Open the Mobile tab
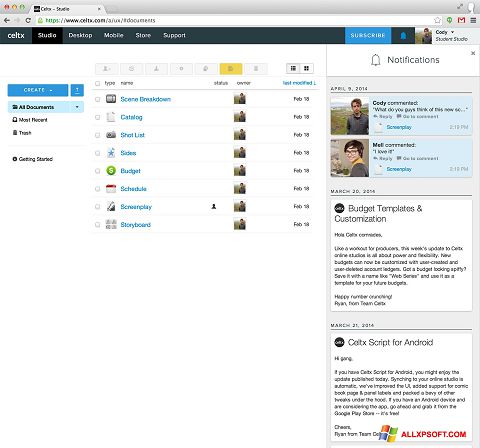The height and width of the screenshot is (448, 480). 114,35
